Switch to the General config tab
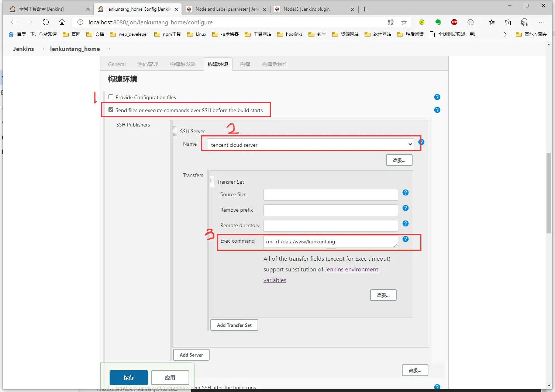The height and width of the screenshot is (392, 555). click(117, 64)
